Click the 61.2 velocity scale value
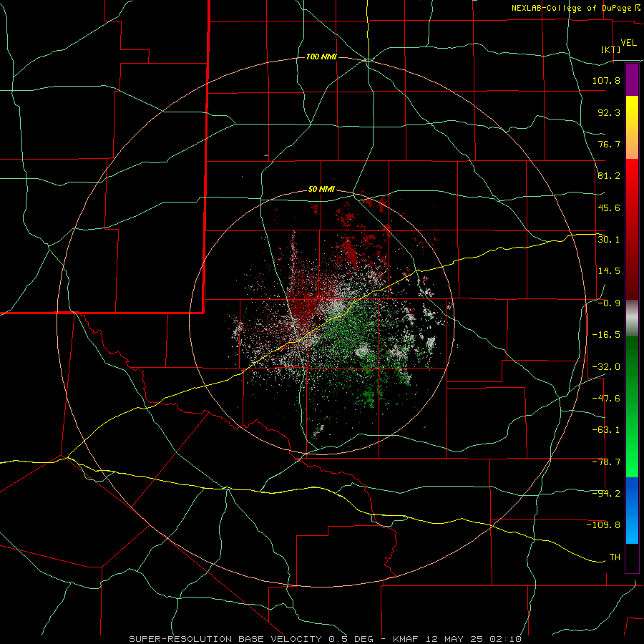644x644 pixels. pos(609,176)
